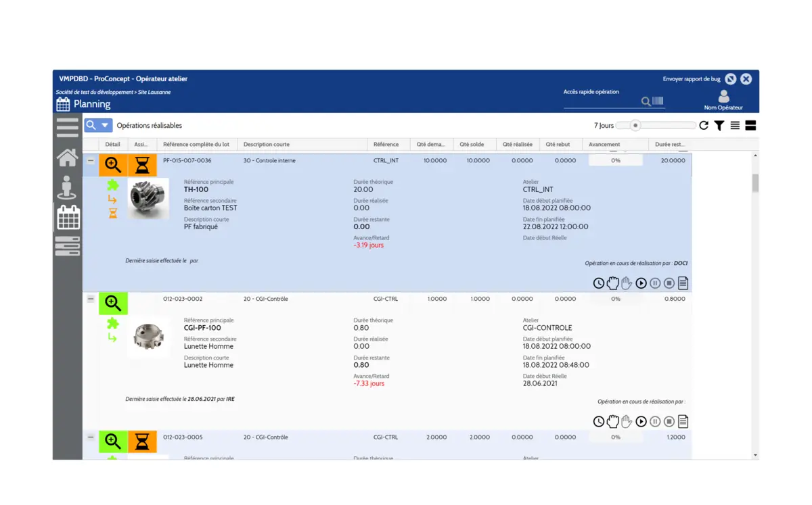Open the time entry clock icon for PF-015-007-0036
Viewport: 812px width, 505px height.
[598, 283]
